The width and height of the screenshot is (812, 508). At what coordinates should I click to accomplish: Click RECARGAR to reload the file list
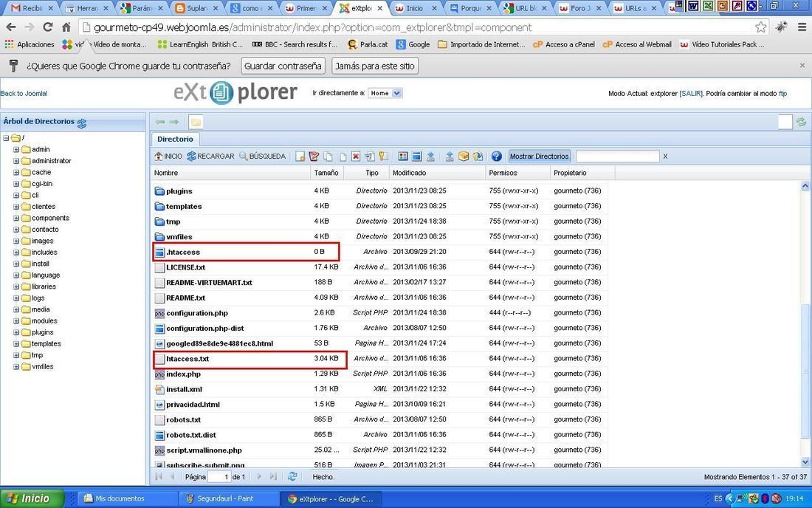pyautogui.click(x=211, y=157)
